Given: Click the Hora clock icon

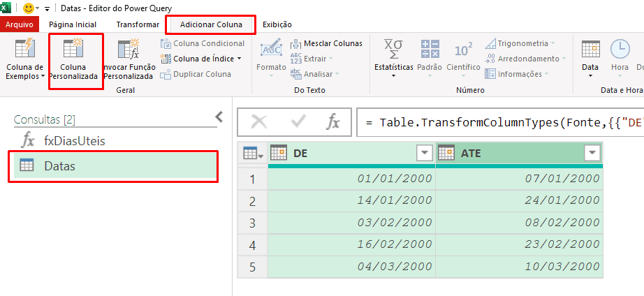Looking at the screenshot, I should point(620,50).
